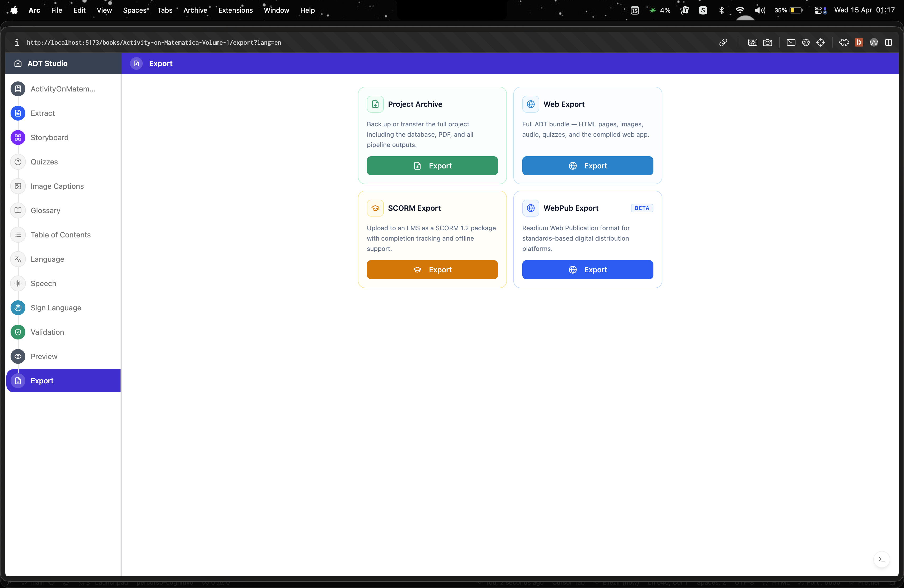Open the Tabs menu
The width and height of the screenshot is (904, 588).
point(165,10)
